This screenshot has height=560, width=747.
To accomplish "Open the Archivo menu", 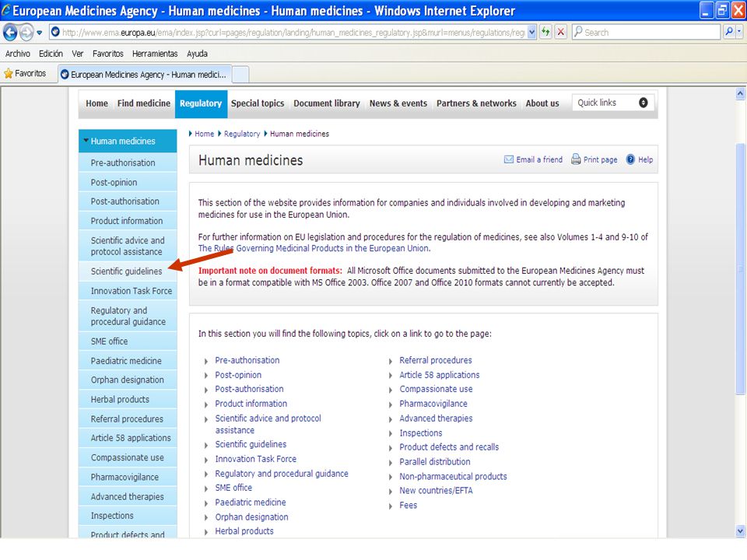I will pyautogui.click(x=18, y=54).
